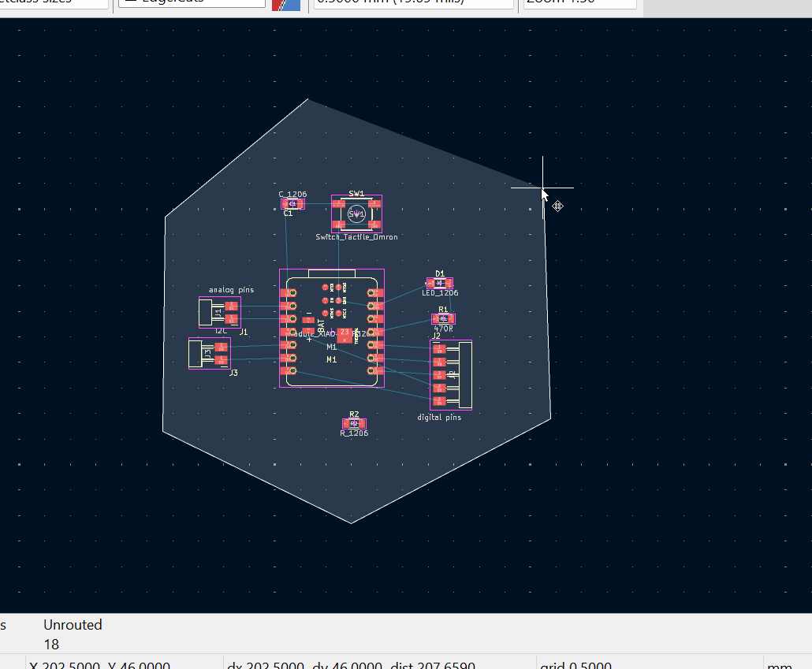Click the 'BAT' text on the module

[321, 326]
